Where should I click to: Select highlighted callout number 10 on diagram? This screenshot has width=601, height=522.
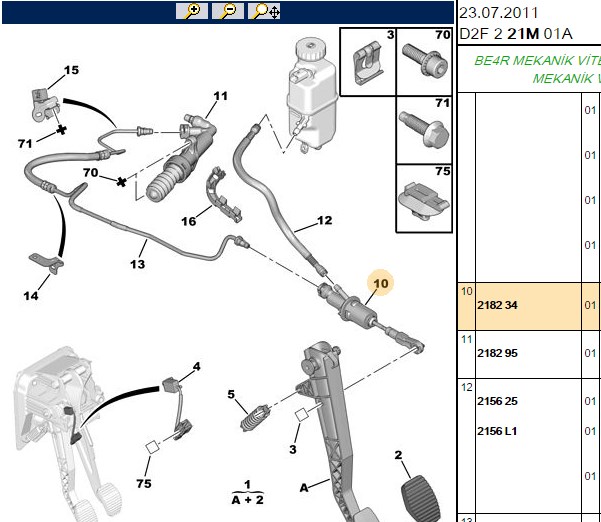381,284
